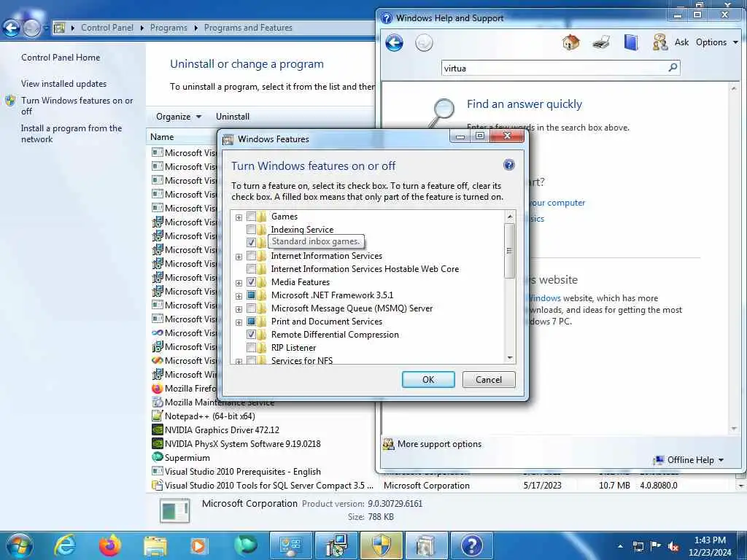
Task: Switch to Help and Support taskbar button
Action: pos(472,545)
